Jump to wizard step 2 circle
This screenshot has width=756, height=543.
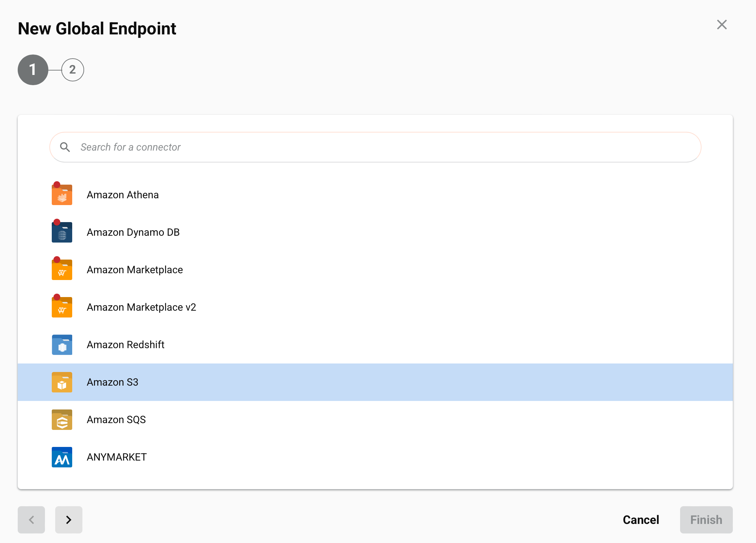click(73, 70)
